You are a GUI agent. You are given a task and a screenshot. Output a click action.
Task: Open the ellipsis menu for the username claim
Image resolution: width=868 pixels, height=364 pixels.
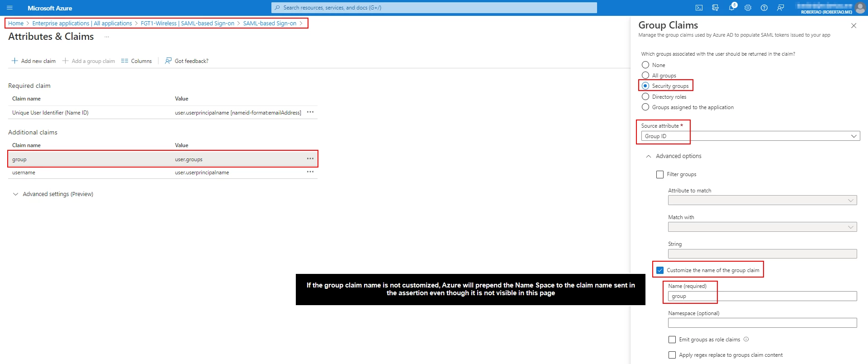click(x=310, y=172)
